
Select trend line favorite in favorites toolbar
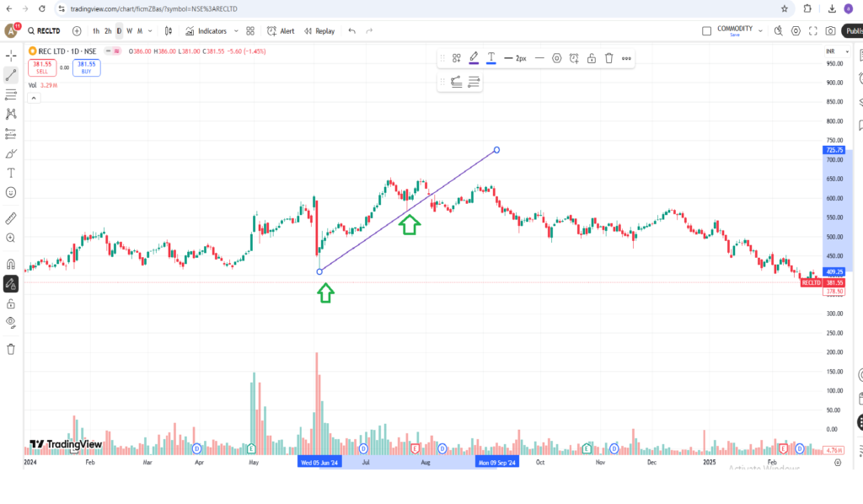click(456, 82)
